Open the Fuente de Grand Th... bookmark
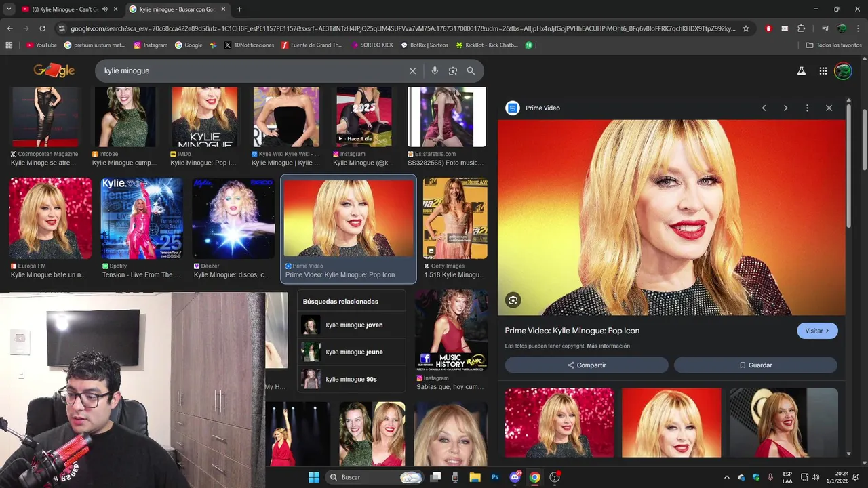The height and width of the screenshot is (488, 868). (x=312, y=45)
